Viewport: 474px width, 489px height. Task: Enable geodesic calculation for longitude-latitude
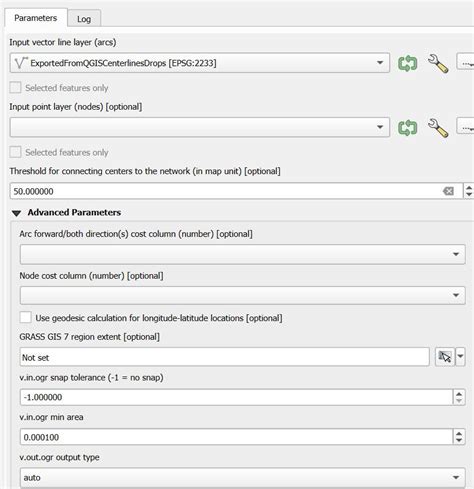click(25, 317)
